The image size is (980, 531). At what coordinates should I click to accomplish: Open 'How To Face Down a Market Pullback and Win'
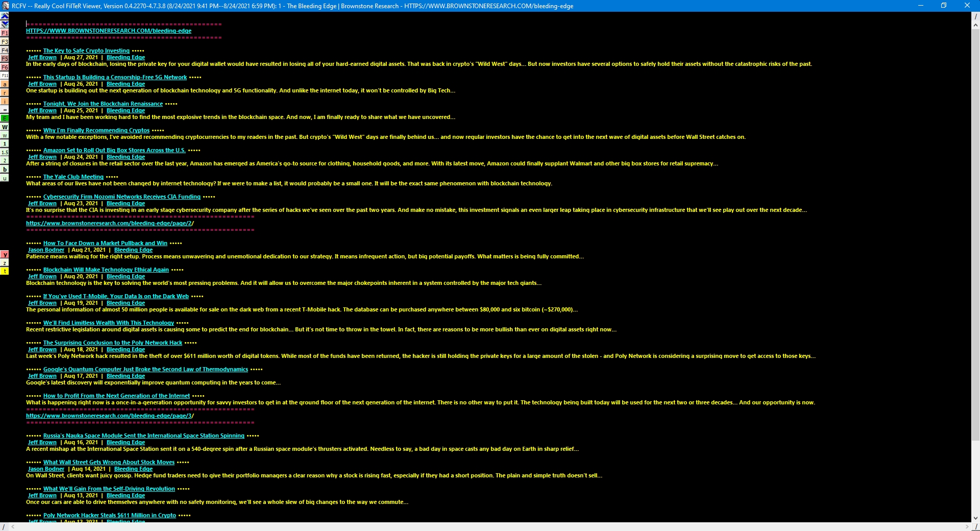[105, 243]
